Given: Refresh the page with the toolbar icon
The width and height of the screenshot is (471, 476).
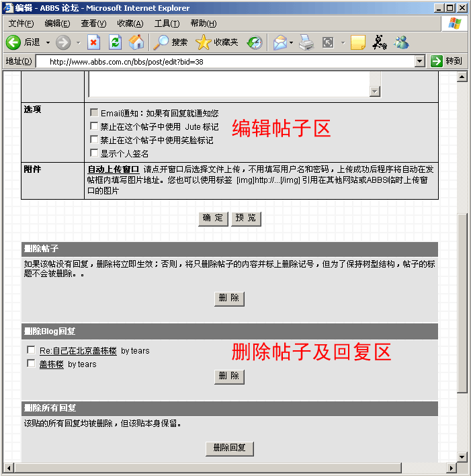Looking at the screenshot, I should pos(115,42).
